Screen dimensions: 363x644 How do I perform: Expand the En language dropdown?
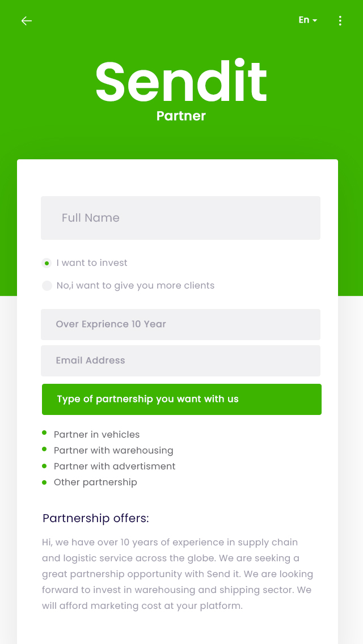308,20
